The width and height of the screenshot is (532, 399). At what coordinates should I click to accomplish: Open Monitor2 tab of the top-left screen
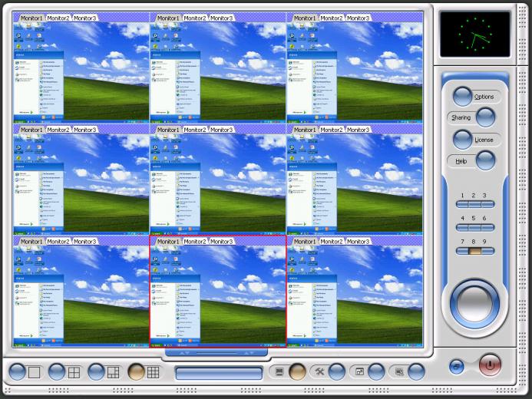58,18
